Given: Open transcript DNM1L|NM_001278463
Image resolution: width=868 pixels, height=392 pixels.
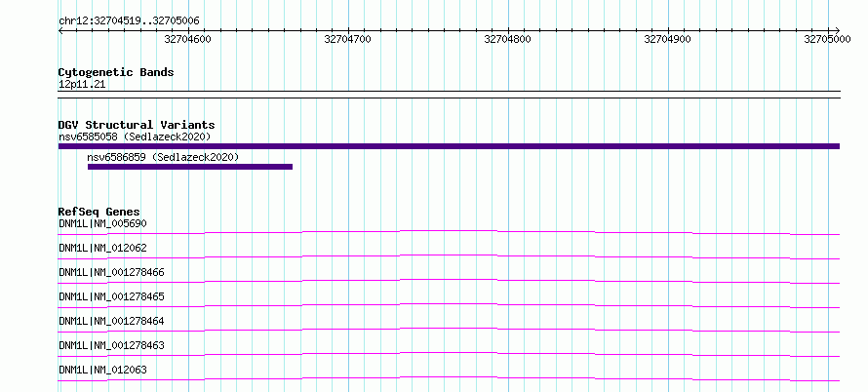Looking at the screenshot, I should pyautogui.click(x=111, y=345).
